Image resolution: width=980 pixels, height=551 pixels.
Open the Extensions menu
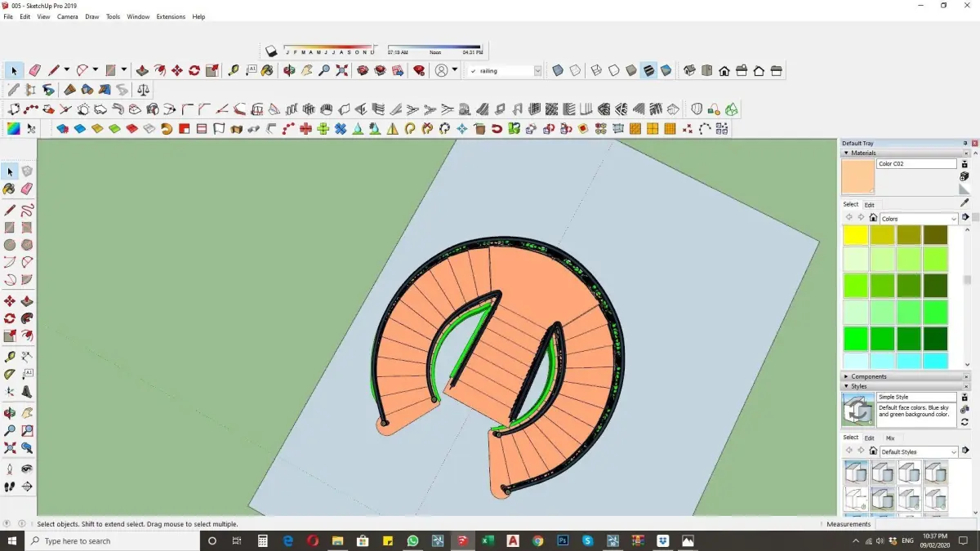(x=171, y=16)
